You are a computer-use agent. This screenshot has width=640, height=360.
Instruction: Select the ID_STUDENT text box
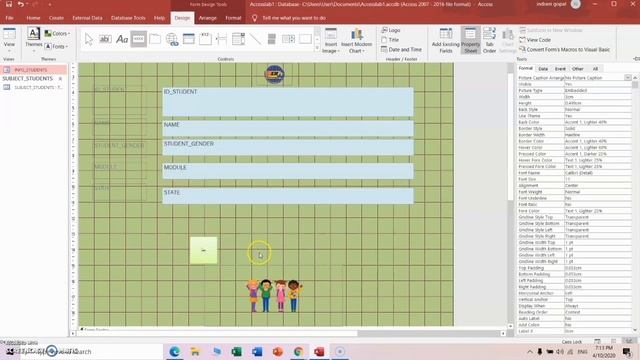pos(288,102)
